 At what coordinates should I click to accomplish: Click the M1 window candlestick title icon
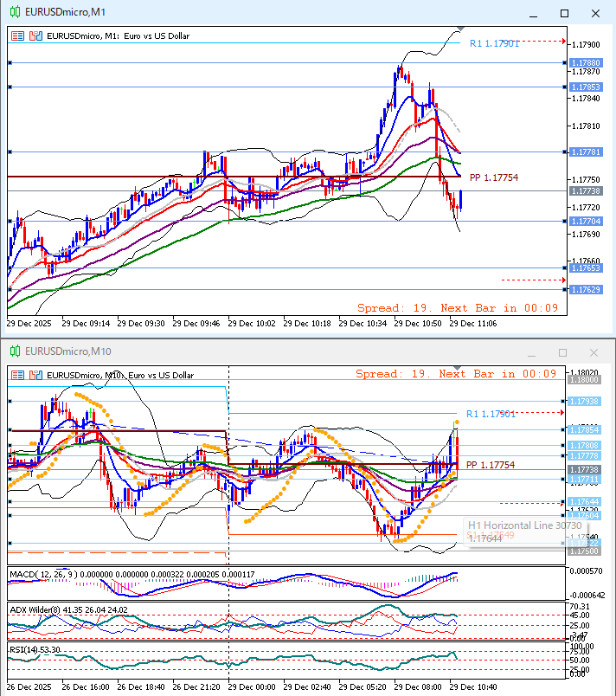(15, 13)
